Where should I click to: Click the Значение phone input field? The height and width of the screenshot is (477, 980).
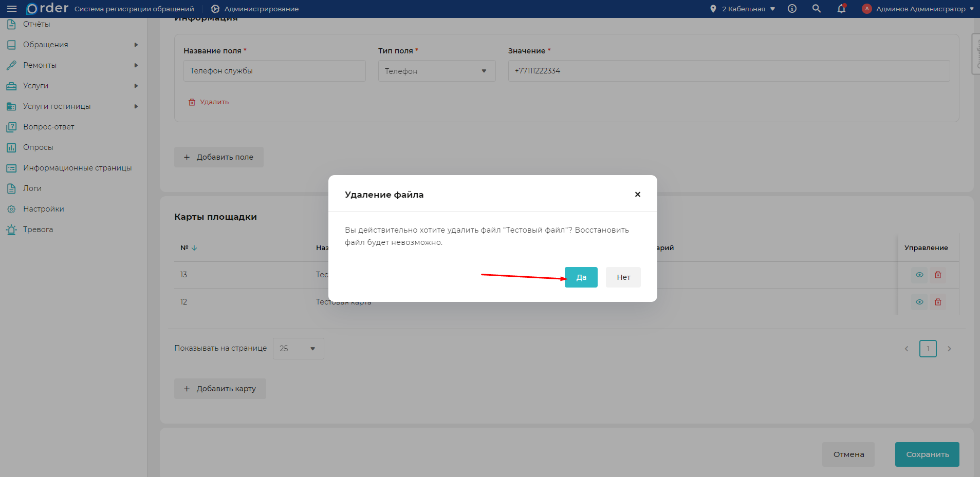[x=728, y=71]
